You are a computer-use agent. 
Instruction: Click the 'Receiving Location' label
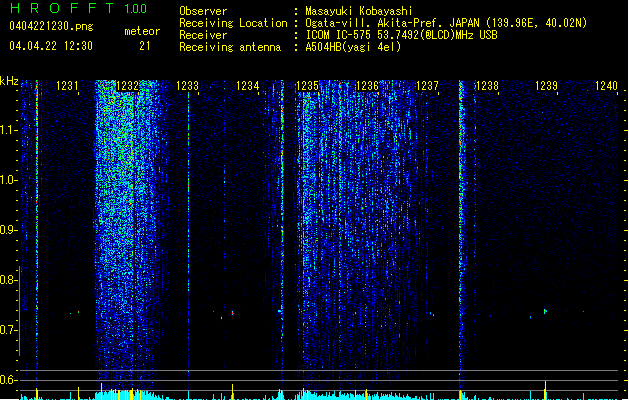(233, 23)
